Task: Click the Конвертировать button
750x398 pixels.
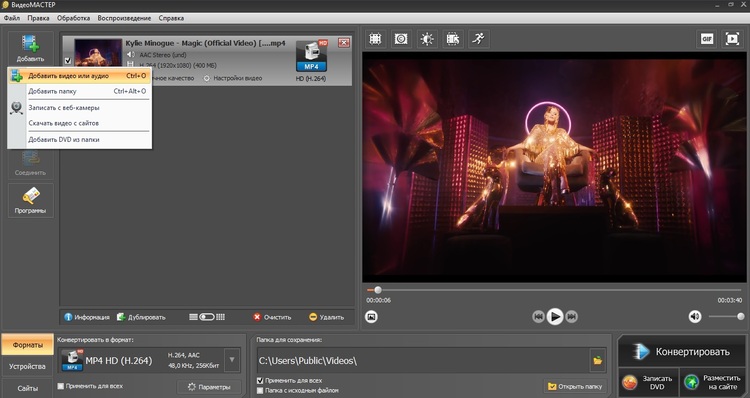Action: (x=682, y=352)
